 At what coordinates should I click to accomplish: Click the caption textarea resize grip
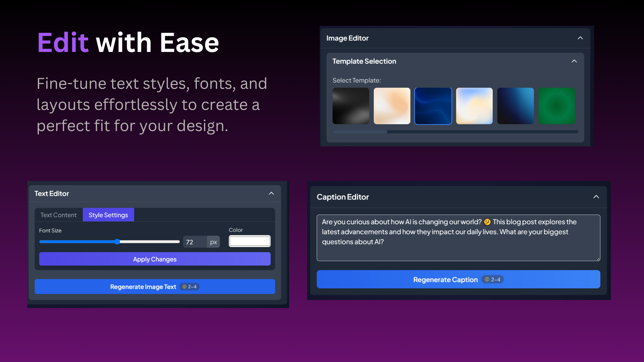(598, 259)
